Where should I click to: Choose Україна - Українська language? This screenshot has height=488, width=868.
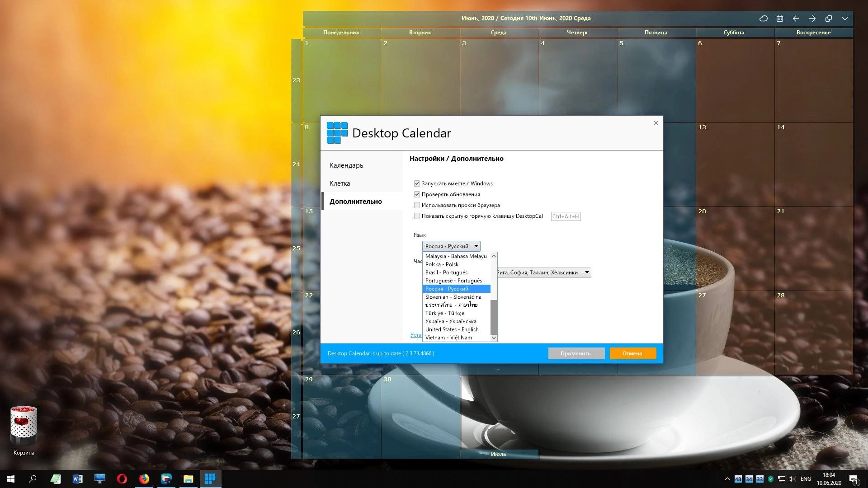pos(456,321)
